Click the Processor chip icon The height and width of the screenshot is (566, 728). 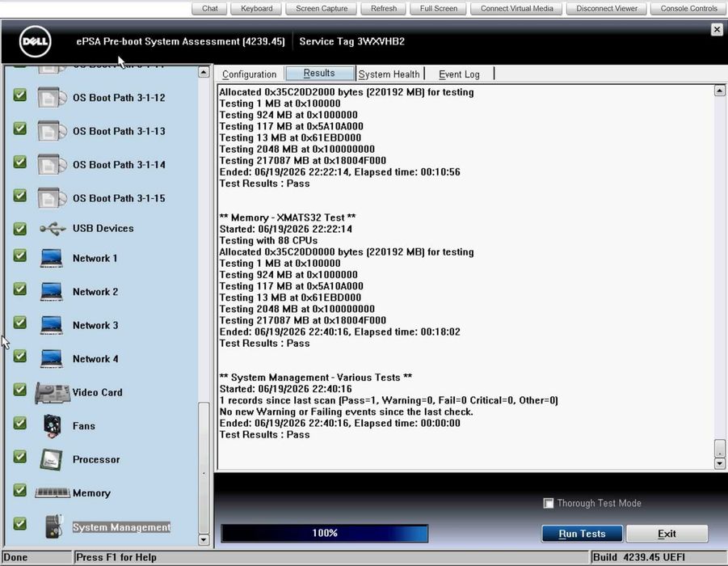(51, 459)
